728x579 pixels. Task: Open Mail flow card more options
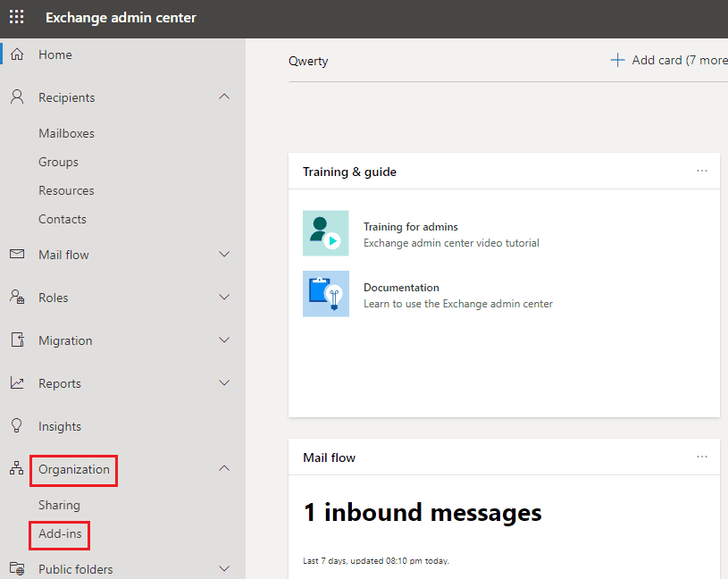(x=701, y=457)
